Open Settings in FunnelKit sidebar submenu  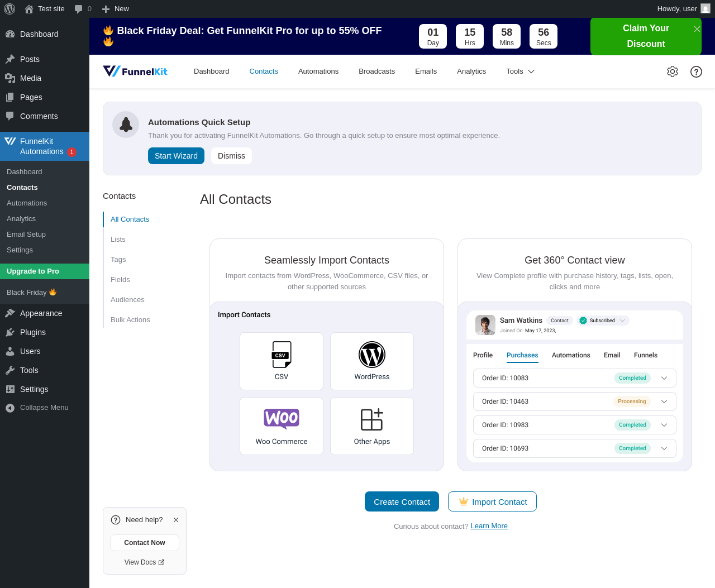click(x=45, y=250)
